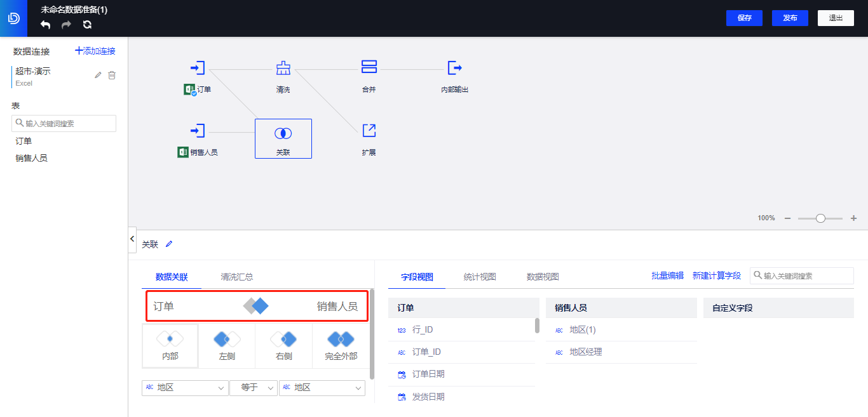Open the 等于 operator dropdown
Viewport: 868px width, 417px height.
(254, 388)
